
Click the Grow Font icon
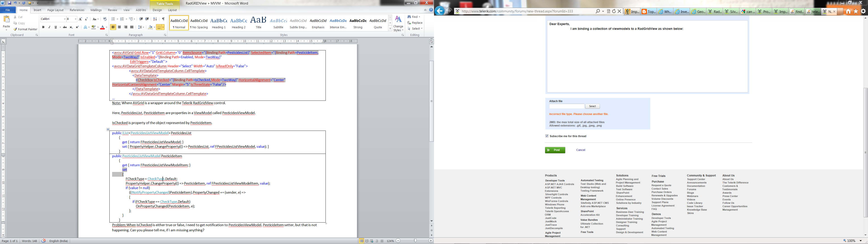point(80,19)
